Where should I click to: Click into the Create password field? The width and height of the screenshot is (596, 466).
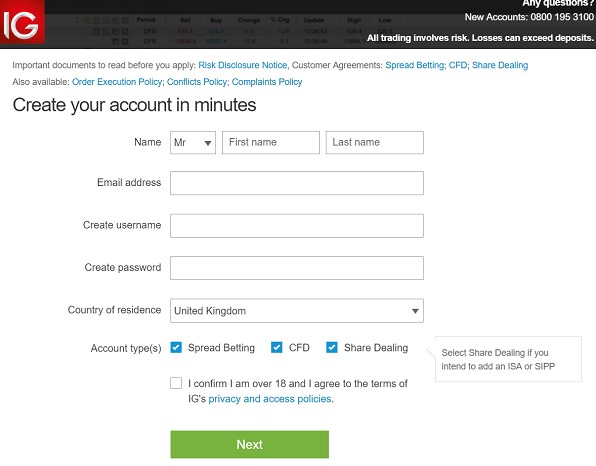[296, 268]
